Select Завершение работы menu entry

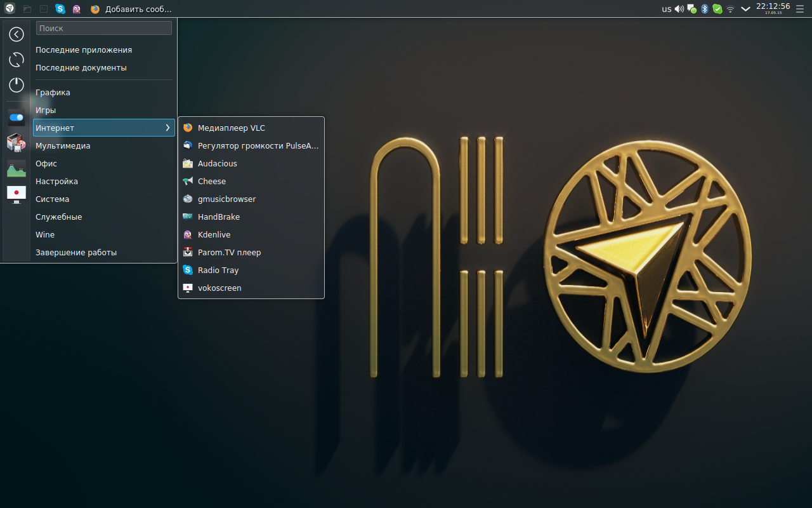point(76,252)
